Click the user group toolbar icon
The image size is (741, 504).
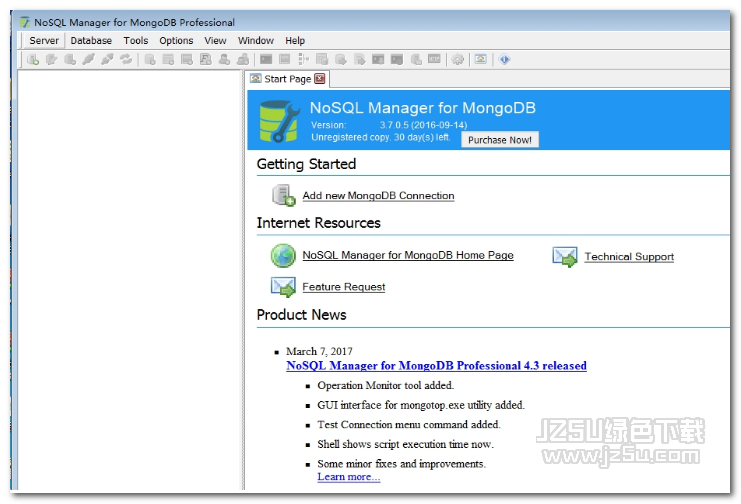tap(243, 60)
